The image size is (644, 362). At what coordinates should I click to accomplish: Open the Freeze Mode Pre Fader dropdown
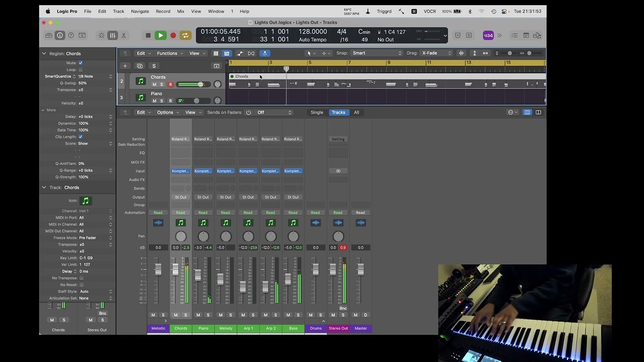coord(95,238)
